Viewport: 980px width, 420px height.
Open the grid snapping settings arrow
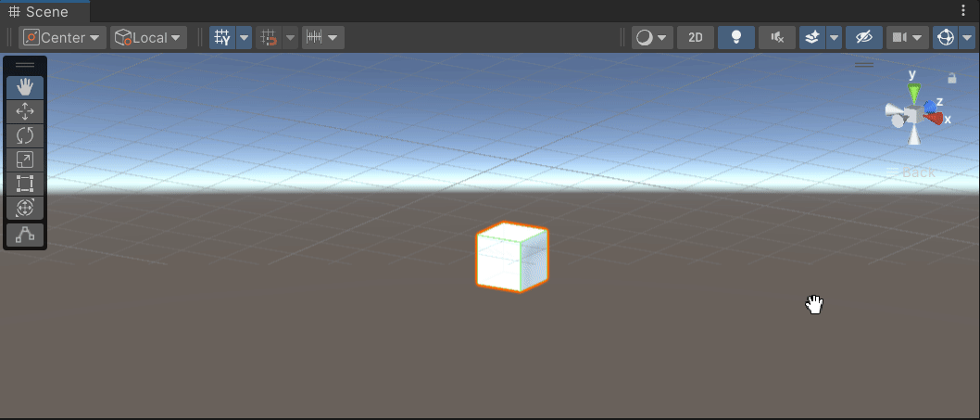coord(291,38)
